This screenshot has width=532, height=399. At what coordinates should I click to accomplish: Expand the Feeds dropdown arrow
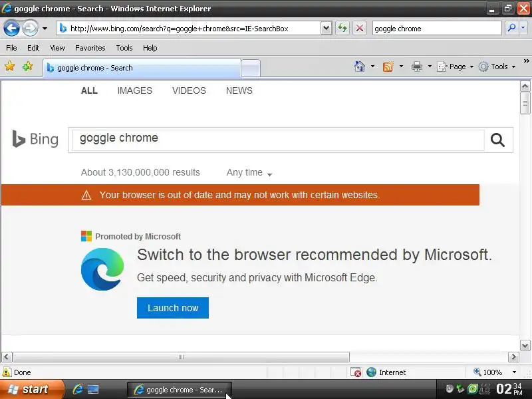401,66
